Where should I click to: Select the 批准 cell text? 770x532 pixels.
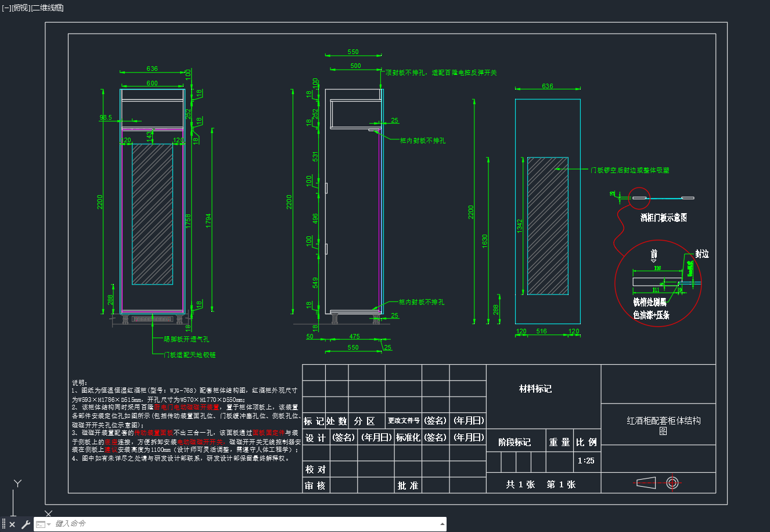(408, 486)
